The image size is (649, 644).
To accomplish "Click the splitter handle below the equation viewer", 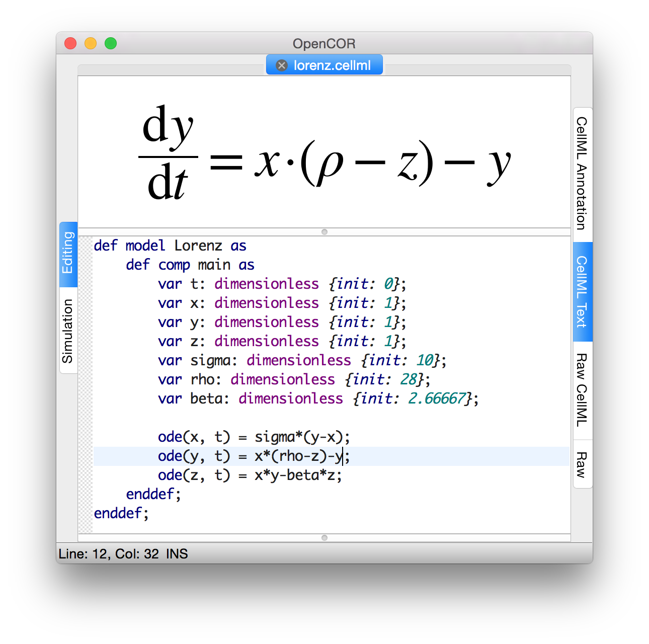I will tap(324, 232).
